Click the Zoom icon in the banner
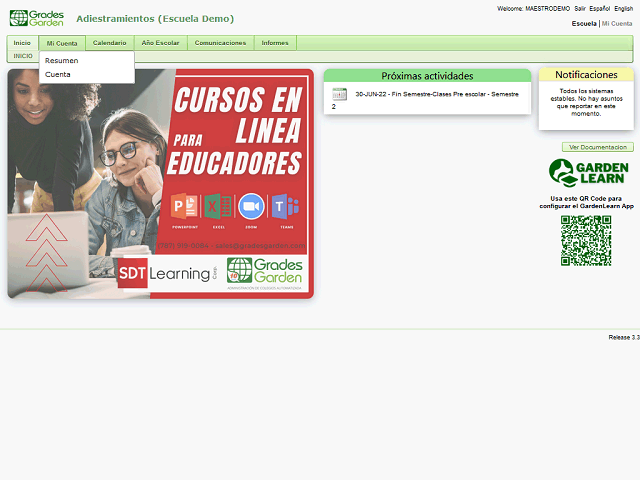This screenshot has height=480, width=640. tap(251, 207)
